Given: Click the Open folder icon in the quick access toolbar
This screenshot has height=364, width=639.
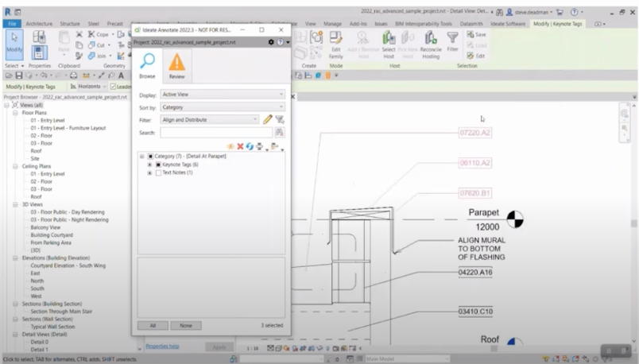Looking at the screenshot, I should click(x=9, y=76).
